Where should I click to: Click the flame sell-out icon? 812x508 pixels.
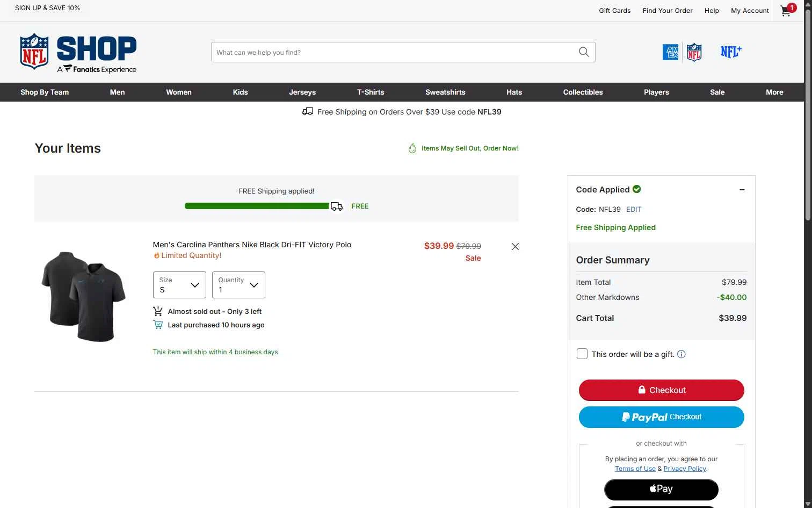[412, 148]
